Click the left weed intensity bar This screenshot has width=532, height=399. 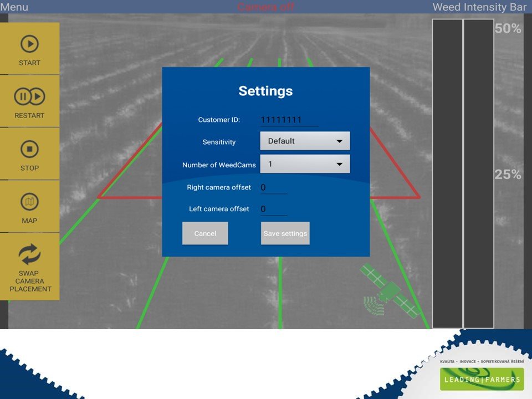click(447, 173)
